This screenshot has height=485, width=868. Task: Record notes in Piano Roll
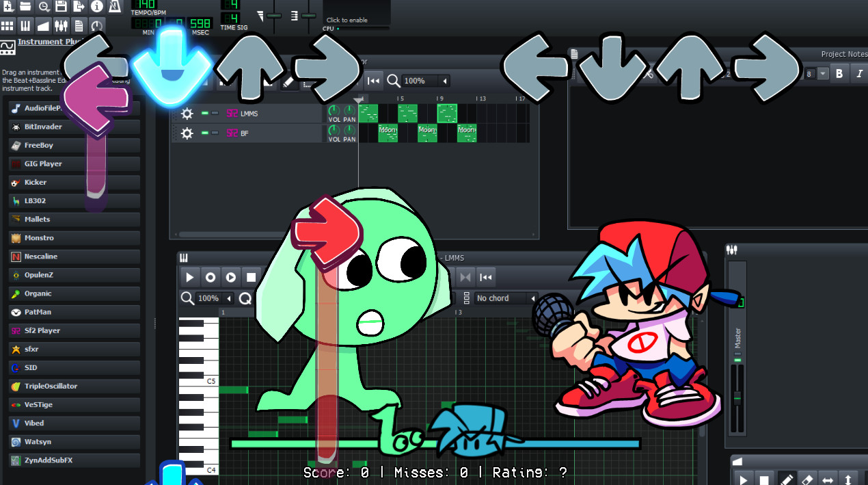pos(211,277)
